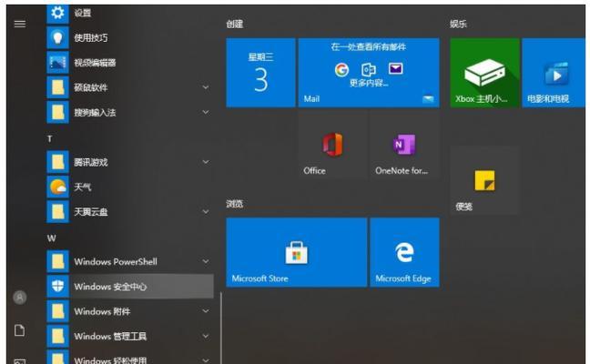The width and height of the screenshot is (590, 364).
Task: Select the 娱乐 tile group header
Action: coord(458,24)
